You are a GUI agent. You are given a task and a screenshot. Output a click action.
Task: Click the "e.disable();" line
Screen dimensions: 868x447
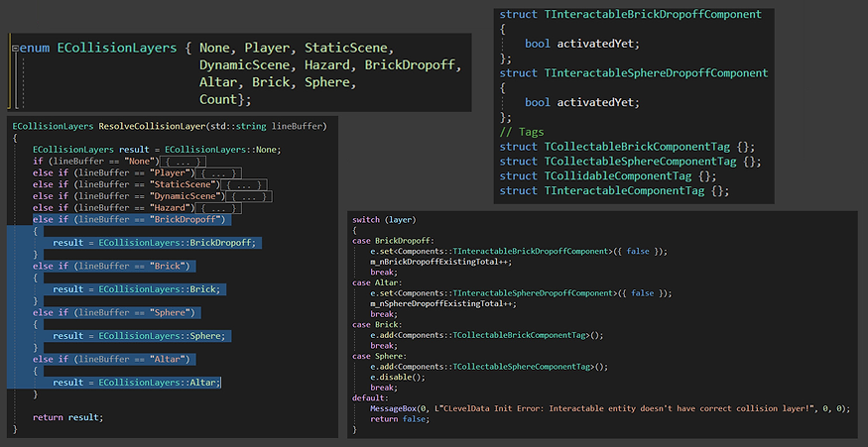pos(398,378)
